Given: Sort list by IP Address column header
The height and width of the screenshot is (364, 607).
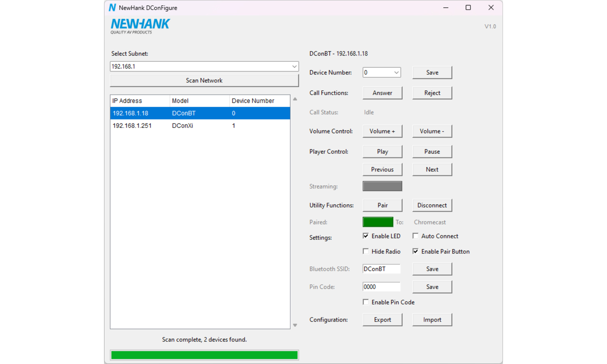Looking at the screenshot, I should tap(140, 101).
